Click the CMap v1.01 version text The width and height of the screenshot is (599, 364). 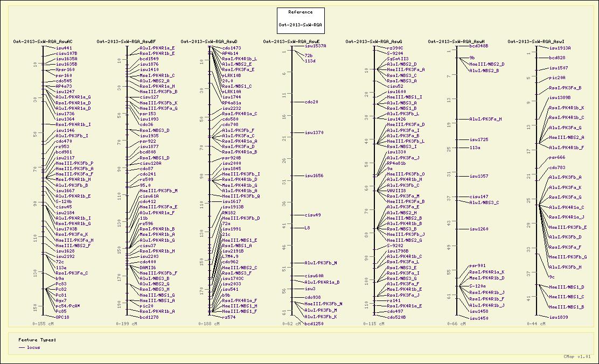pos(577,356)
